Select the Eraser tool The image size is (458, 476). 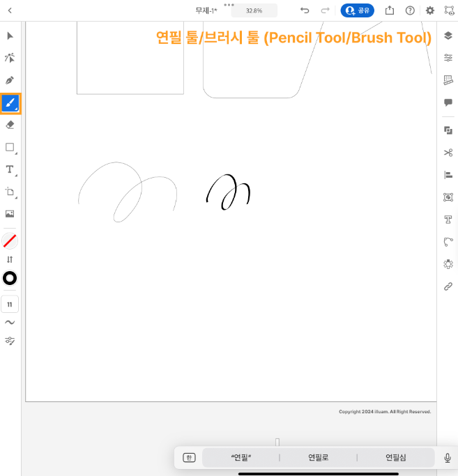(10, 125)
